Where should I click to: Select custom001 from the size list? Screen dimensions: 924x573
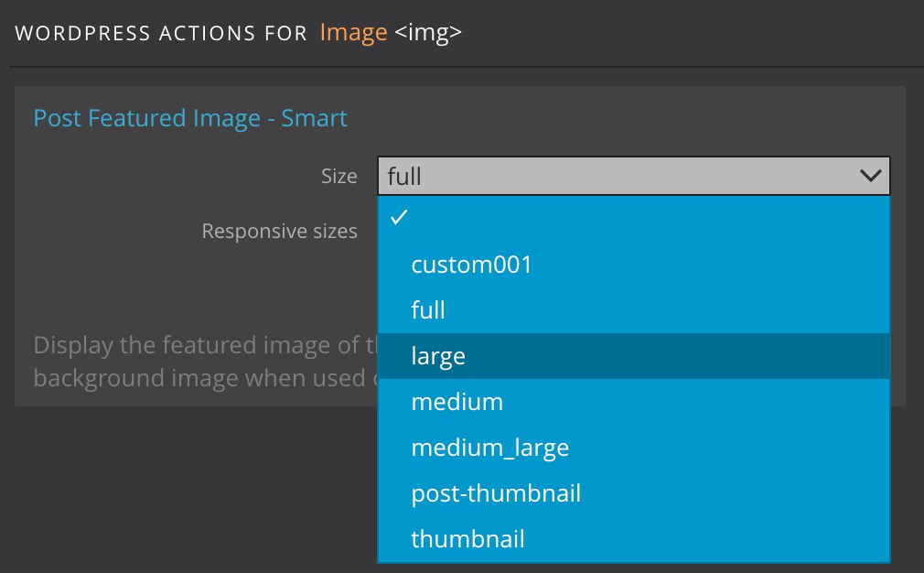[633, 265]
